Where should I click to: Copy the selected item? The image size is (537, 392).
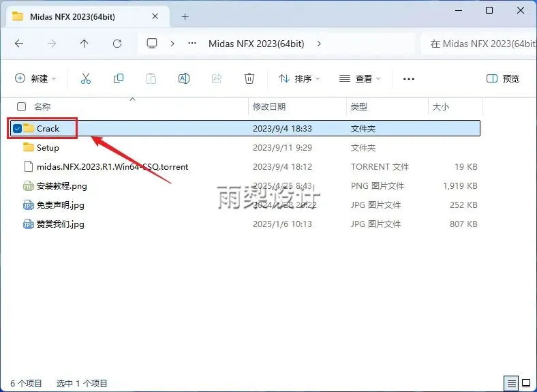(x=119, y=78)
